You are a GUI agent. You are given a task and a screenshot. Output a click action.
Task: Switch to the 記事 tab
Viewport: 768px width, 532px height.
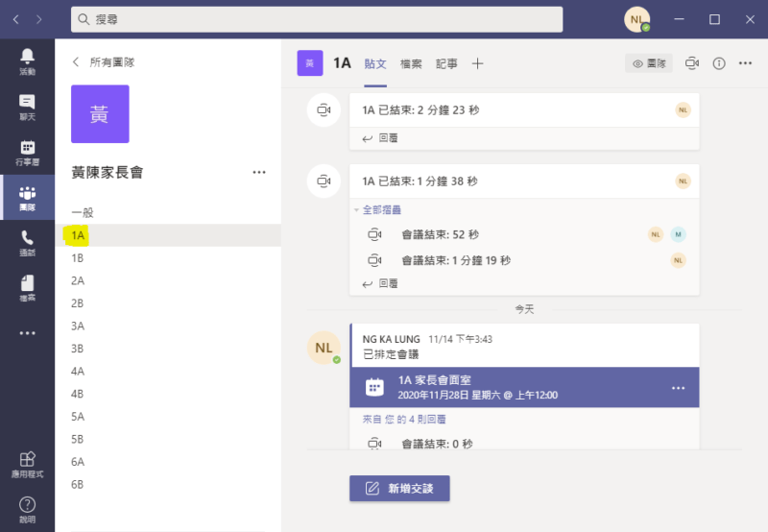click(446, 63)
